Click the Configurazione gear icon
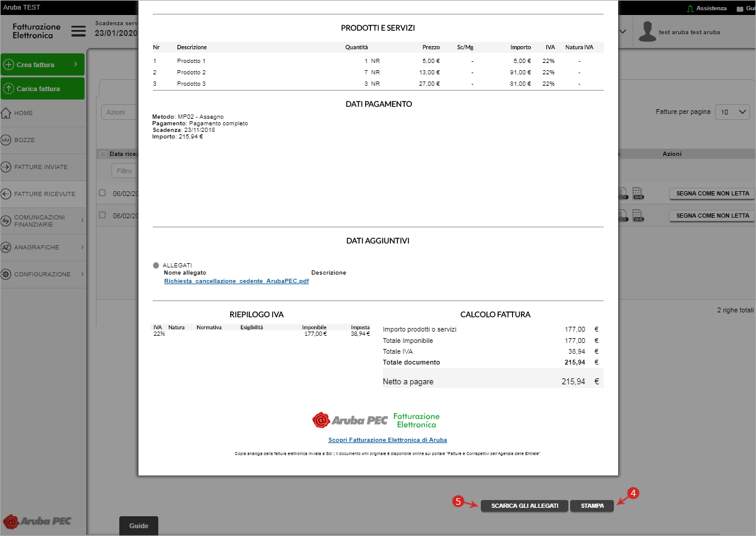 [7, 274]
